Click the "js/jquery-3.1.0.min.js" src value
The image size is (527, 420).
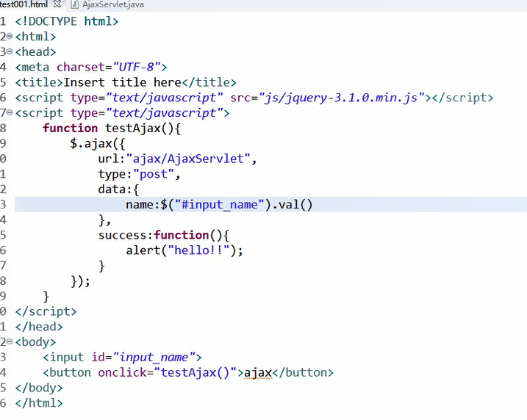point(342,98)
